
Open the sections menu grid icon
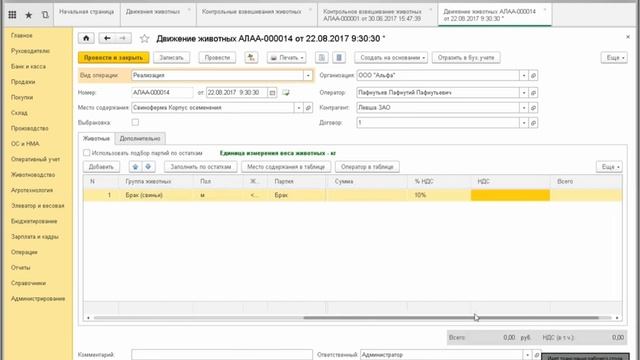[x=12, y=15]
